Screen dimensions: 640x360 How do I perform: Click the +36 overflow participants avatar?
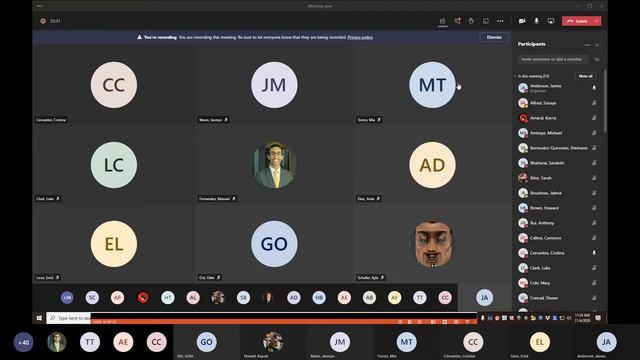pyautogui.click(x=67, y=298)
